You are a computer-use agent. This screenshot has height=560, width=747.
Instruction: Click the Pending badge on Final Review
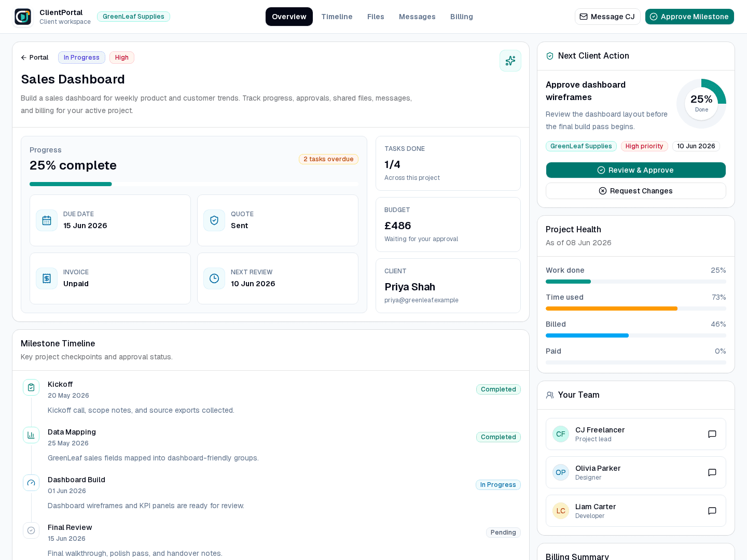click(x=503, y=533)
